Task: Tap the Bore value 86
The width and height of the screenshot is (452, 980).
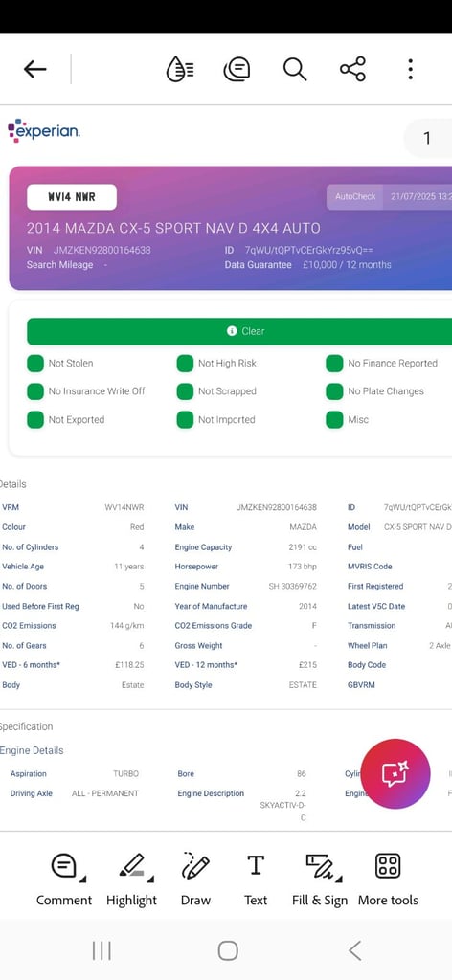Action: point(302,773)
